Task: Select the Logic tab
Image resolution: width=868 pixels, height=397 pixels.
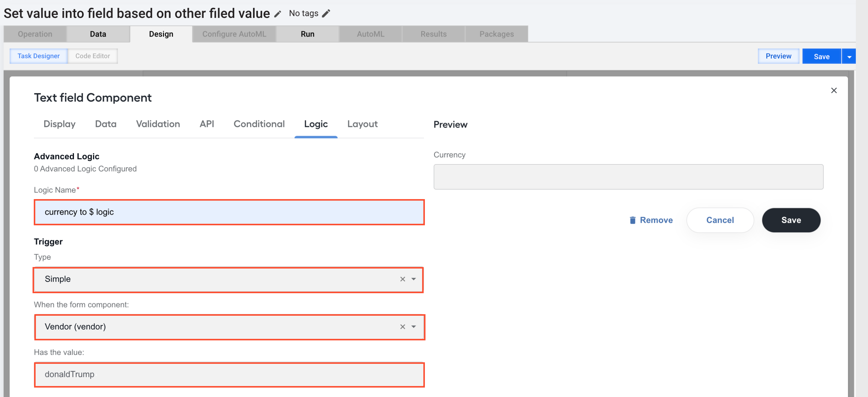Action: [x=316, y=124]
